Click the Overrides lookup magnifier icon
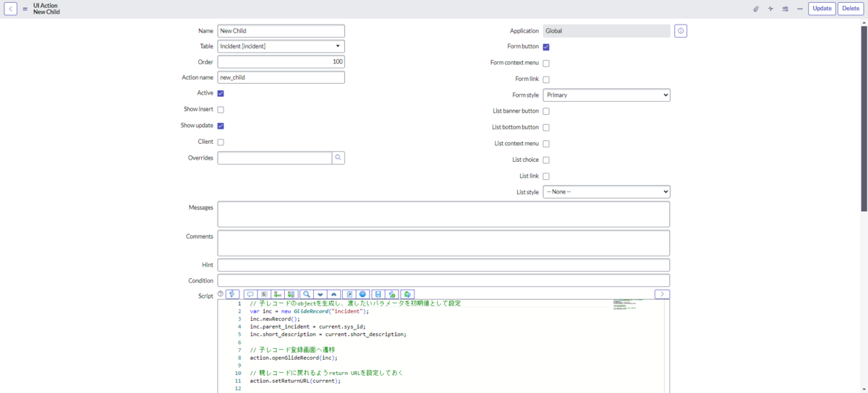 (x=339, y=157)
